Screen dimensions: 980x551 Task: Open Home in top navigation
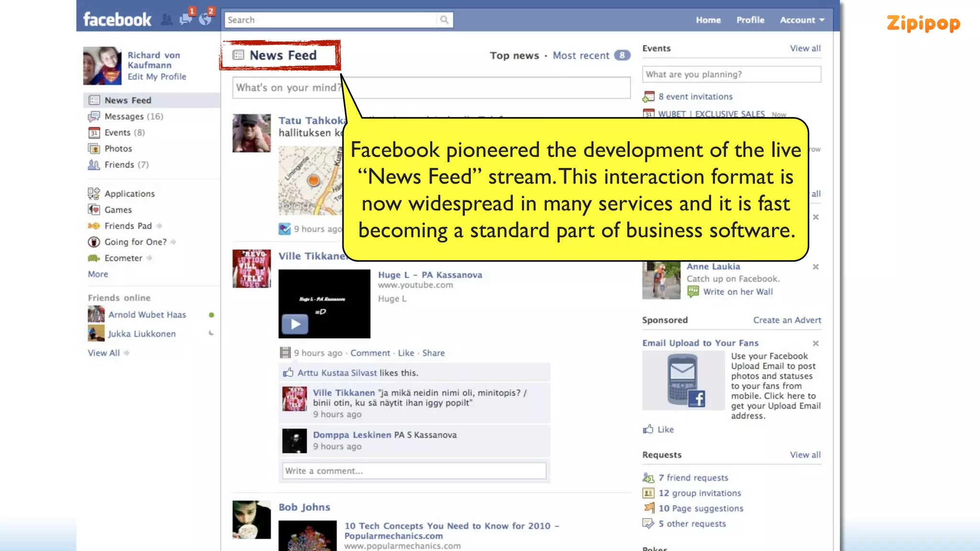708,20
